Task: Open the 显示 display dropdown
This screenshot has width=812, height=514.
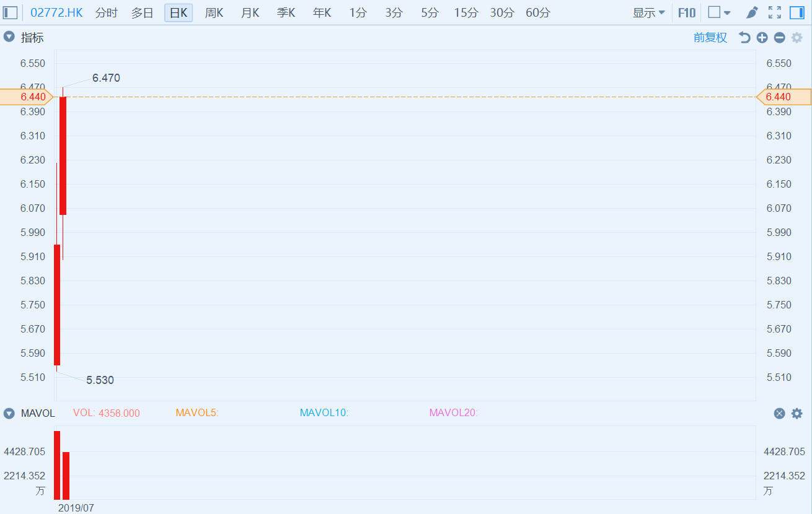Action: coord(648,12)
